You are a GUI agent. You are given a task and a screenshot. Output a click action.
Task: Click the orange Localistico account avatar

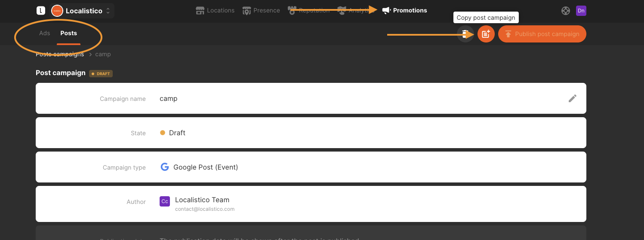pyautogui.click(x=57, y=11)
